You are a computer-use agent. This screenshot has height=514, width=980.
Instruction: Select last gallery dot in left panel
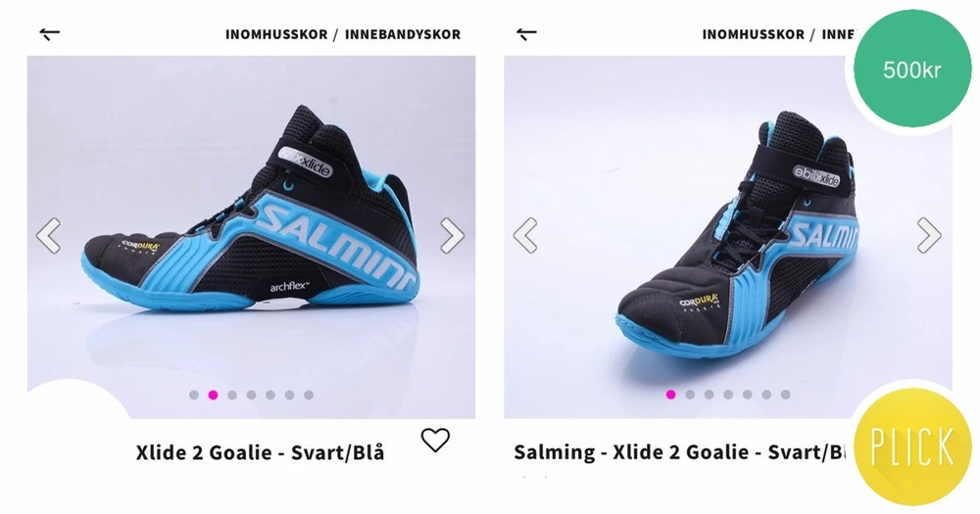pos(309,395)
